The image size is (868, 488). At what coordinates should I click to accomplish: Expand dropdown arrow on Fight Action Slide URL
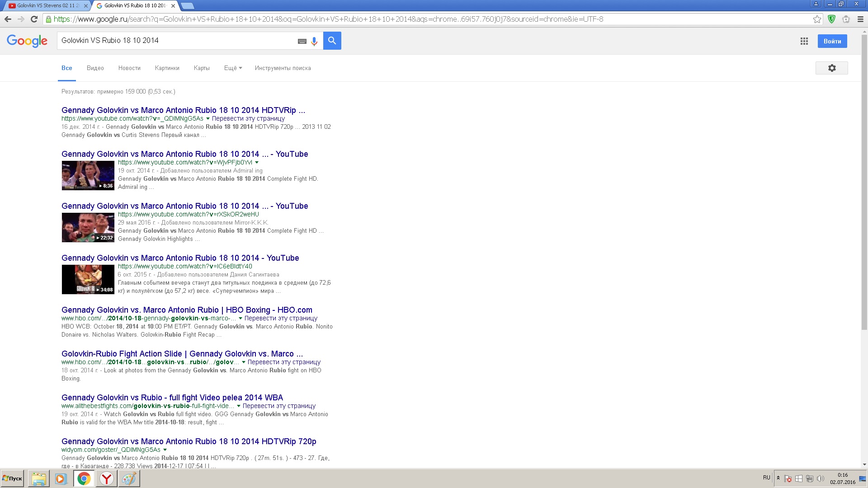point(244,362)
